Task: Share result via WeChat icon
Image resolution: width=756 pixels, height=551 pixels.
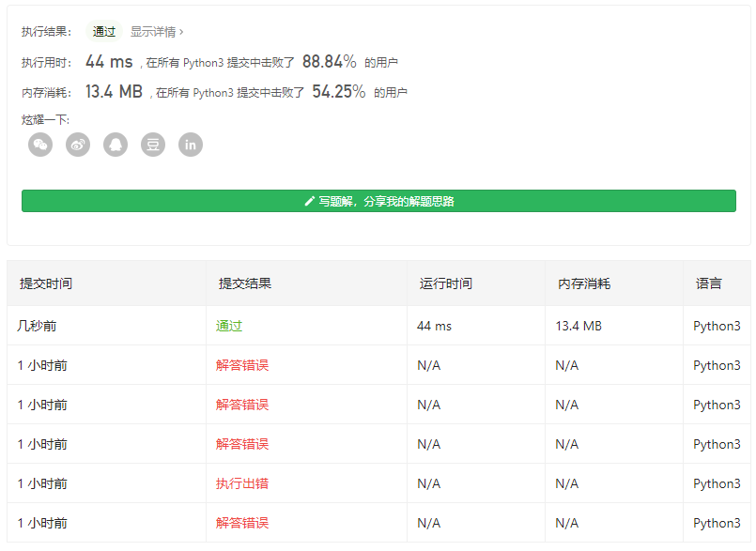Action: (40, 145)
